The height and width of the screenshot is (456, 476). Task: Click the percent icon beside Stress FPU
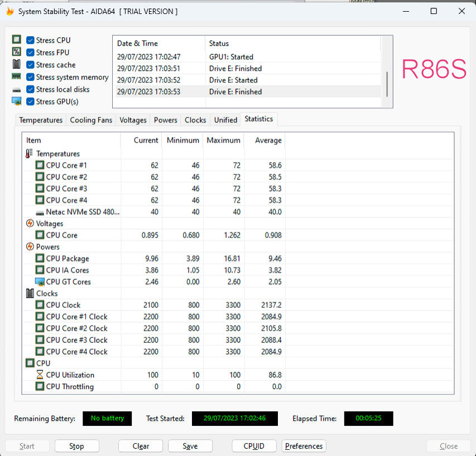point(16,52)
